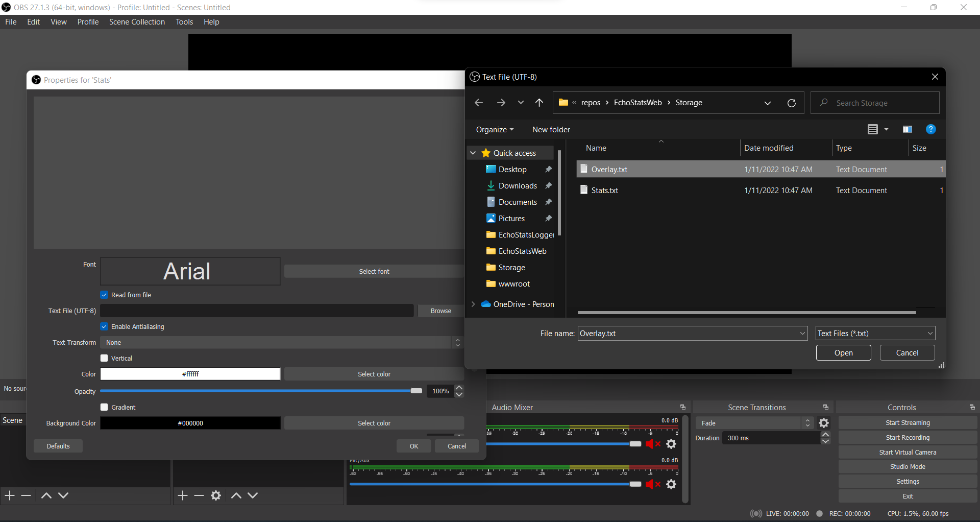Open the Downloads quick access folder
Screen dimensions: 980x522
518,186
